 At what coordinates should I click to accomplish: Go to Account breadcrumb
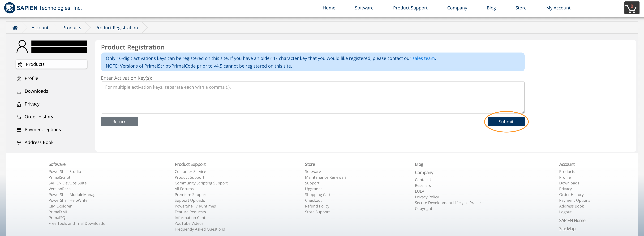[40, 28]
